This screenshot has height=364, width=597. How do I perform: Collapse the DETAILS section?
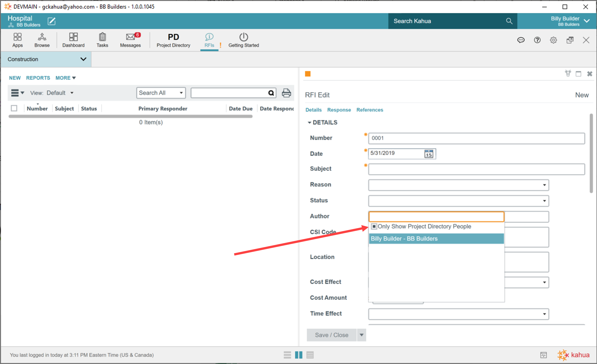click(309, 123)
